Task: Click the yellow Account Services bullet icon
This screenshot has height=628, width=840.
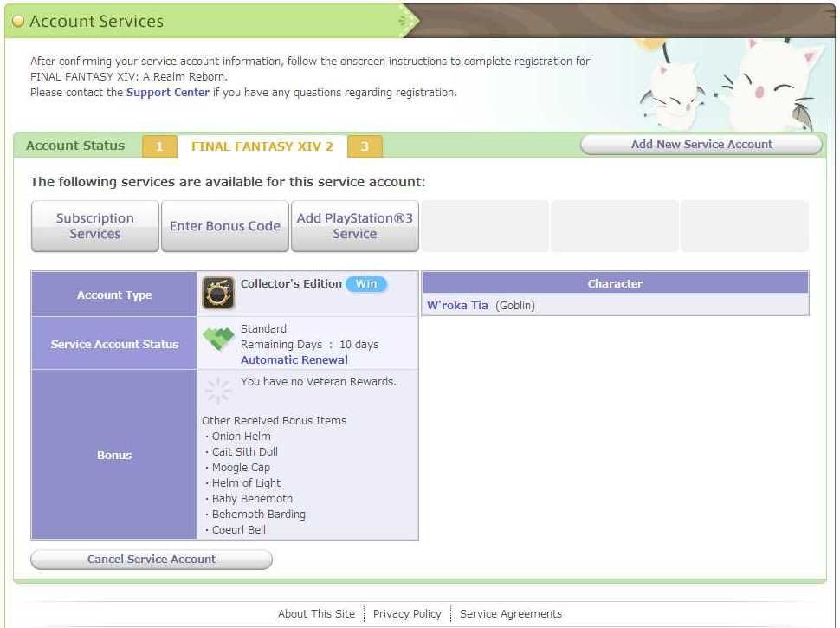Action: (x=17, y=22)
